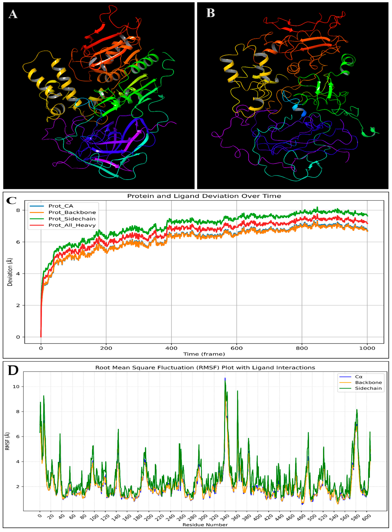The height and width of the screenshot is (532, 392).
Task: Click the panel D label letter
Action: pos(13,370)
